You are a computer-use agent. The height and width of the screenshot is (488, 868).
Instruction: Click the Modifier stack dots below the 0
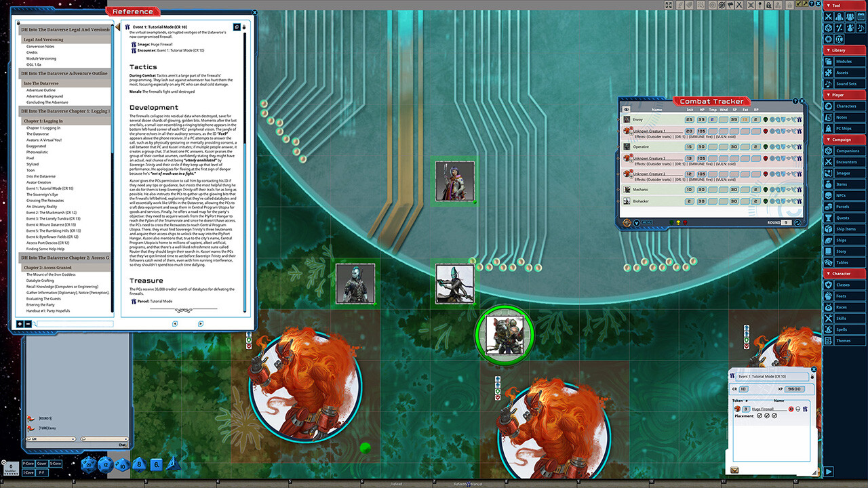pyautogui.click(x=11, y=474)
